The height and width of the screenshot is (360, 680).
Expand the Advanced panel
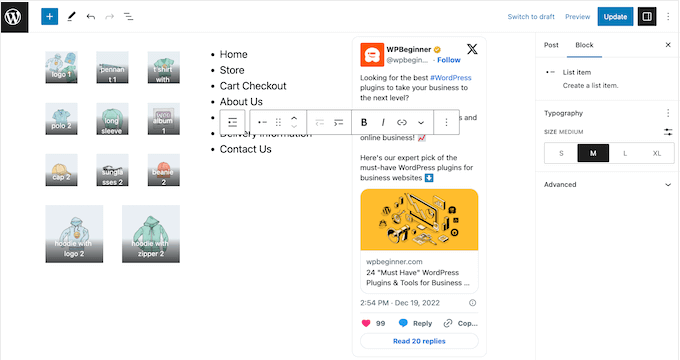pyautogui.click(x=608, y=184)
